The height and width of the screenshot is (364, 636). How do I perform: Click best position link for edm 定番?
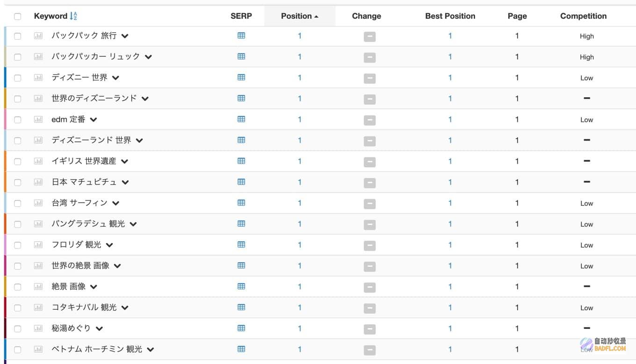pos(450,120)
